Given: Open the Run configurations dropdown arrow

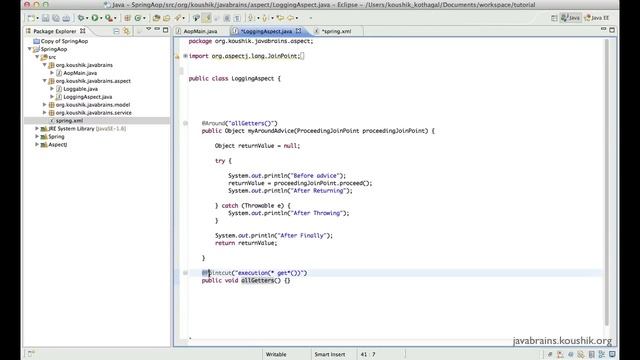Looking at the screenshot, I should click(x=101, y=18).
